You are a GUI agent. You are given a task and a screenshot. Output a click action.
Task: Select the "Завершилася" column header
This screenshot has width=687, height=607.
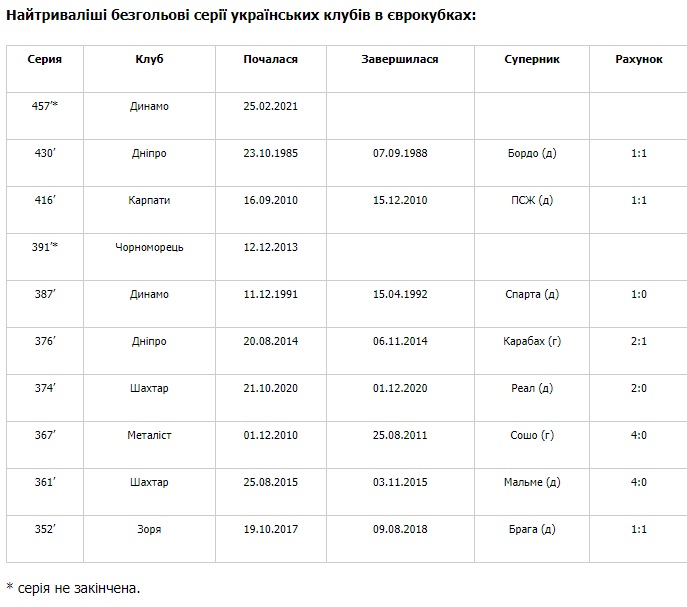tap(400, 59)
